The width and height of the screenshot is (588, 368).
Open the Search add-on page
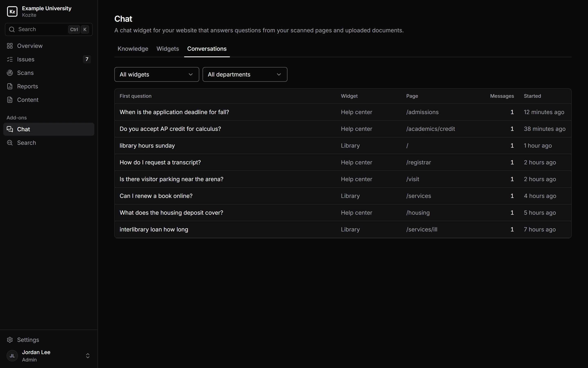pyautogui.click(x=49, y=143)
